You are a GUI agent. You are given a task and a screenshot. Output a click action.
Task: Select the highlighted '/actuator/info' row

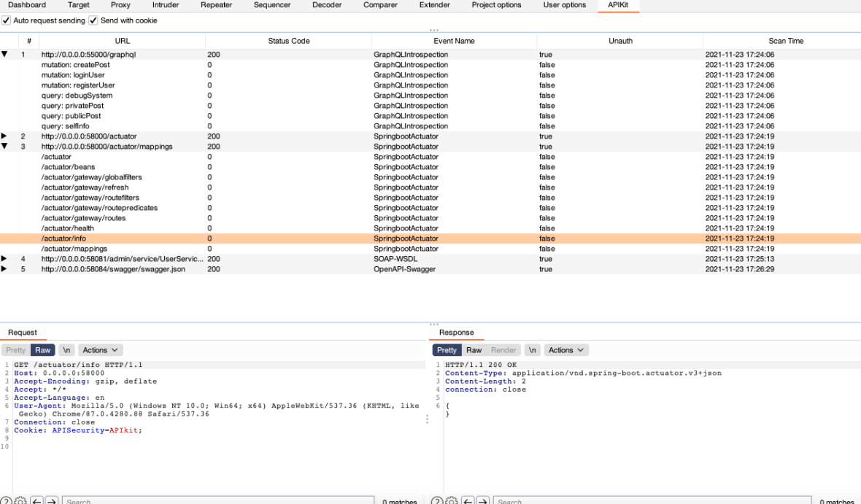[430, 239]
